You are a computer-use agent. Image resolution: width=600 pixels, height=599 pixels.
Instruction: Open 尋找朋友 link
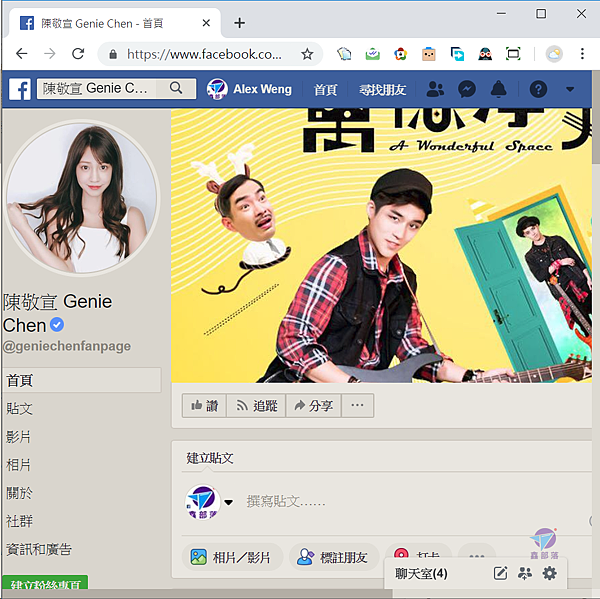click(x=382, y=90)
